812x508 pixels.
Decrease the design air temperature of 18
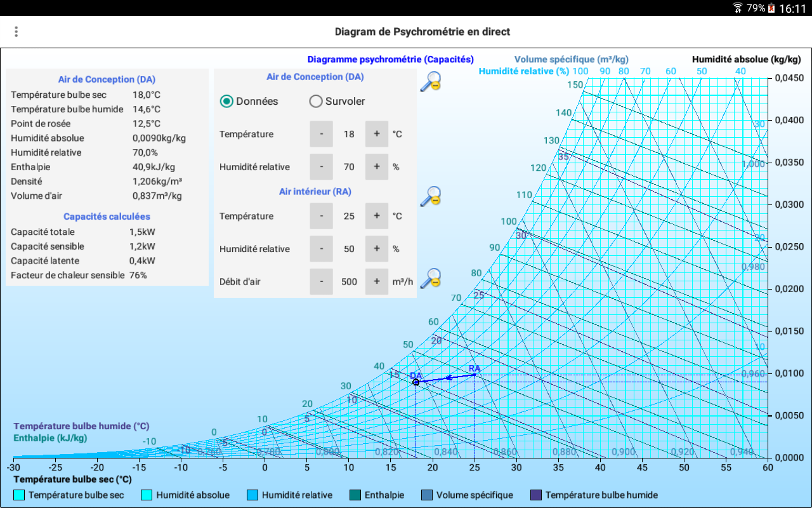(x=322, y=134)
